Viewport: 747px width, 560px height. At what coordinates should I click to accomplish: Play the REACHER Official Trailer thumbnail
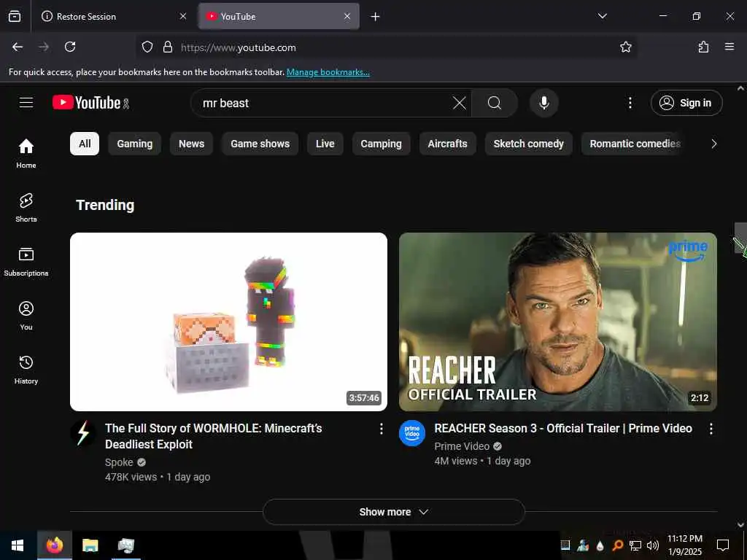click(558, 322)
